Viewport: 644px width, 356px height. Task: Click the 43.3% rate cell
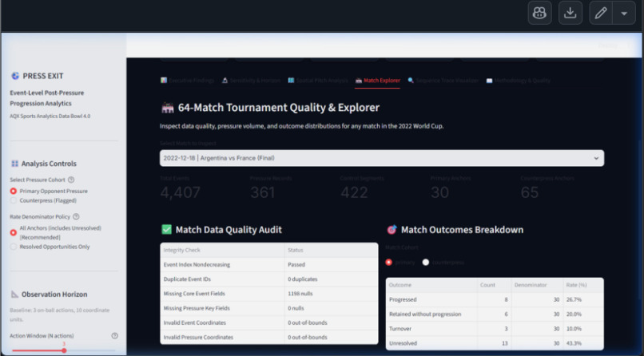click(583, 343)
